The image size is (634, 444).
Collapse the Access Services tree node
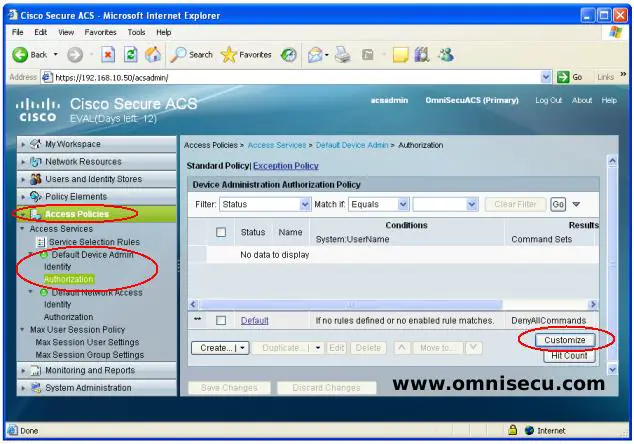[22, 229]
